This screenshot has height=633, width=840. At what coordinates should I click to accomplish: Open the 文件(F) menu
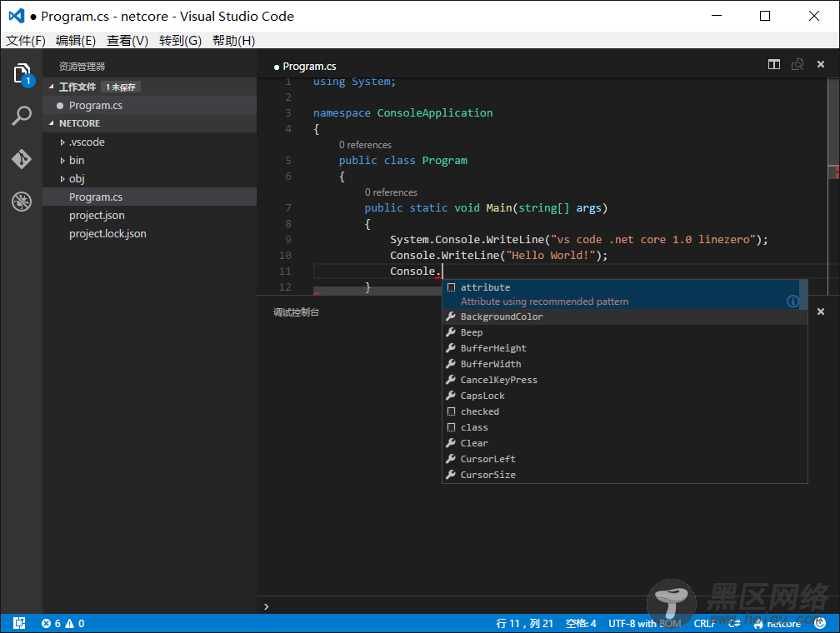pos(25,41)
